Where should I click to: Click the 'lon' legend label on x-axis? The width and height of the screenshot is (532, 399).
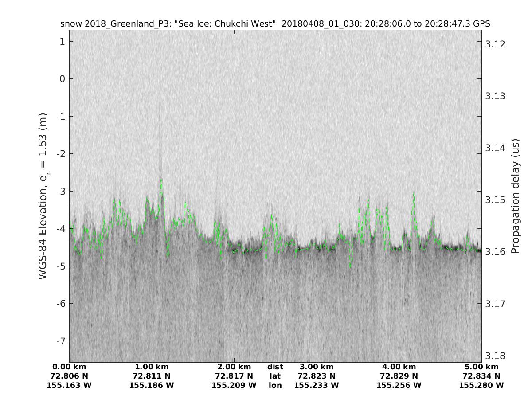pyautogui.click(x=275, y=386)
